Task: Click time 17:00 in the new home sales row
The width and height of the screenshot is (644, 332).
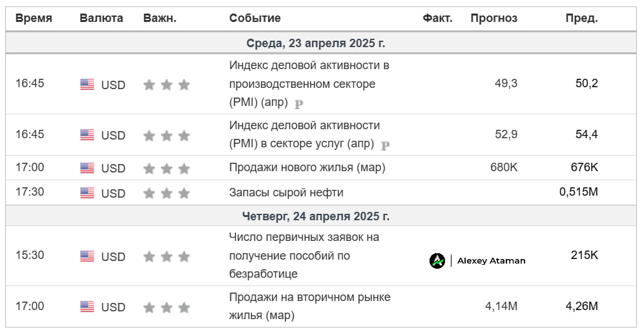Action: pyautogui.click(x=30, y=167)
